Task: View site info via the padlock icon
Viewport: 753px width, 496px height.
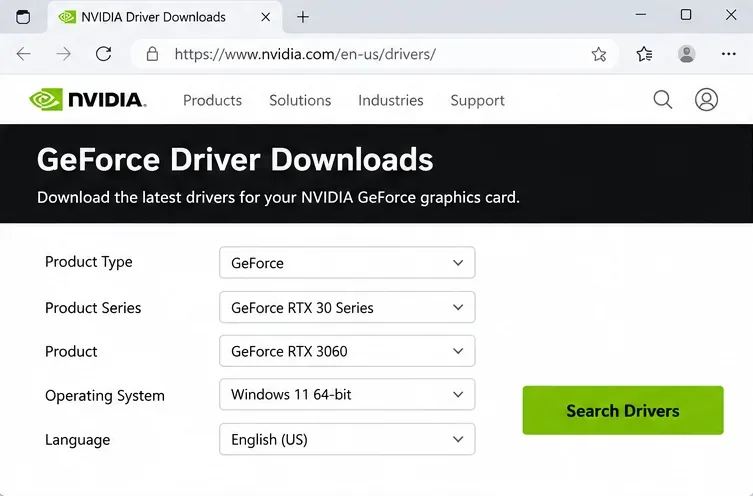Action: (152, 54)
